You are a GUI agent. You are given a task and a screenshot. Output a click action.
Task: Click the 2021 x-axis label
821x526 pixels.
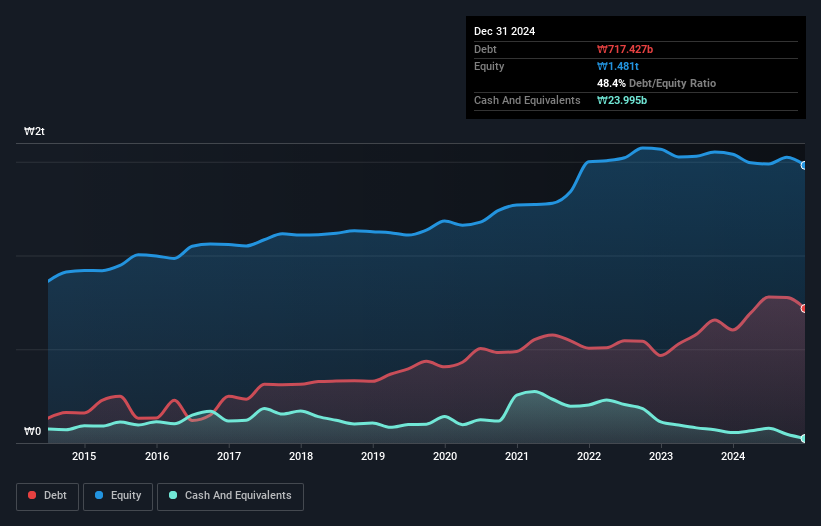517,456
